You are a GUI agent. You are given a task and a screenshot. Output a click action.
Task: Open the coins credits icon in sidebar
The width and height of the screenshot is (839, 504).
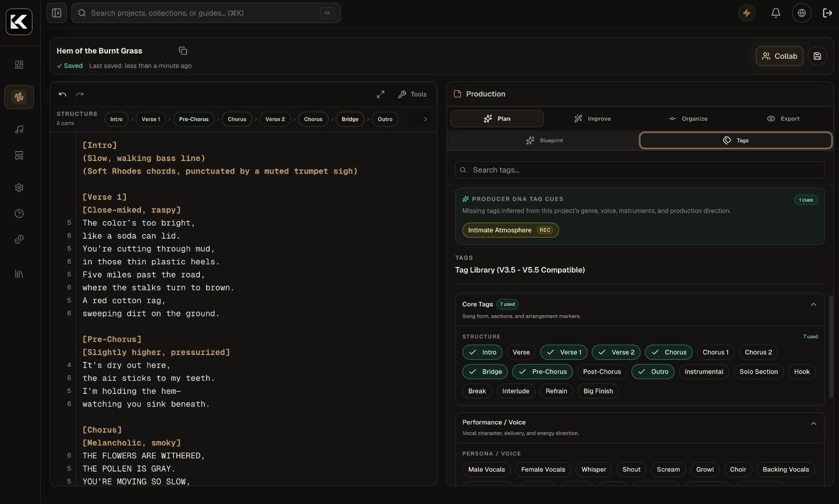pos(19,239)
